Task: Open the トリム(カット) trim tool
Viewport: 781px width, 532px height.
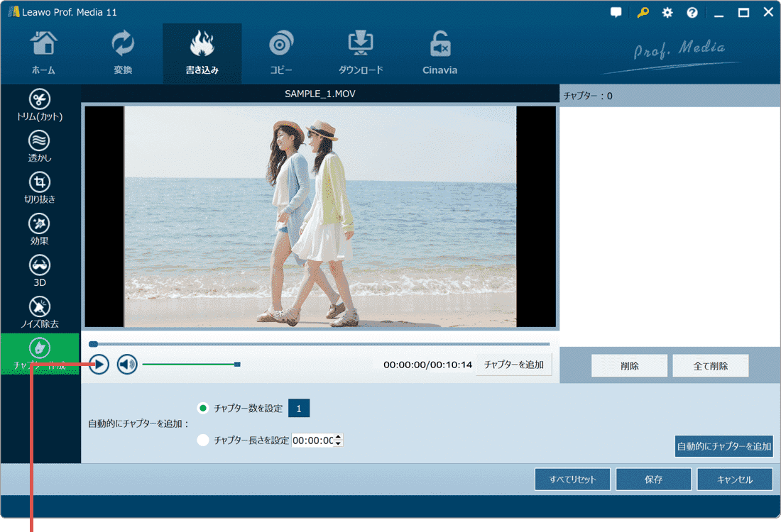Action: 40,105
